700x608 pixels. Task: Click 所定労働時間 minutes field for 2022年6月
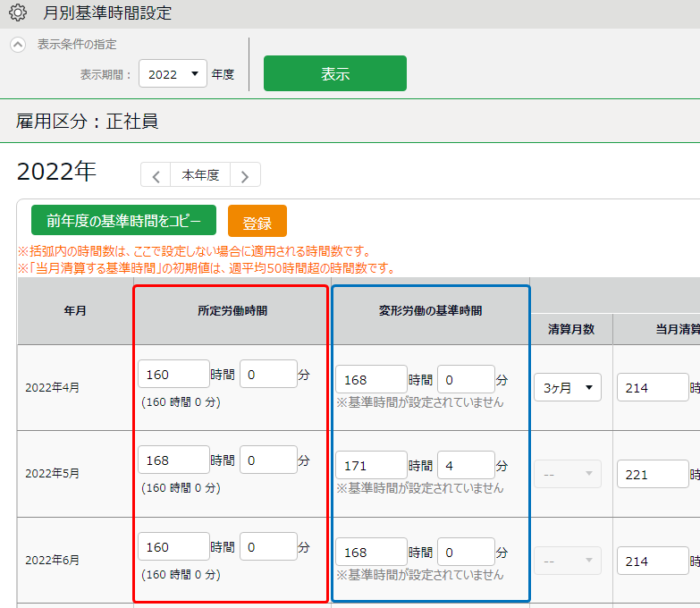pyautogui.click(x=268, y=546)
